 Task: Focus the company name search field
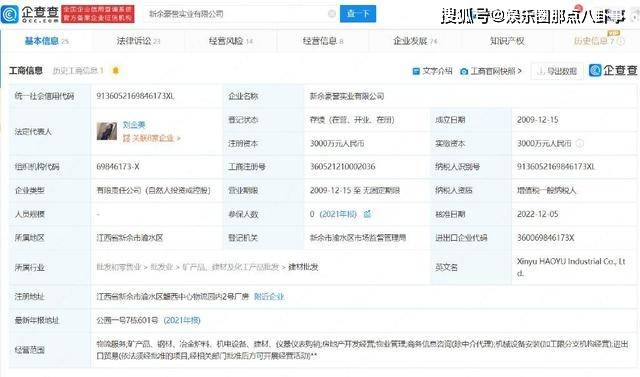click(x=237, y=14)
